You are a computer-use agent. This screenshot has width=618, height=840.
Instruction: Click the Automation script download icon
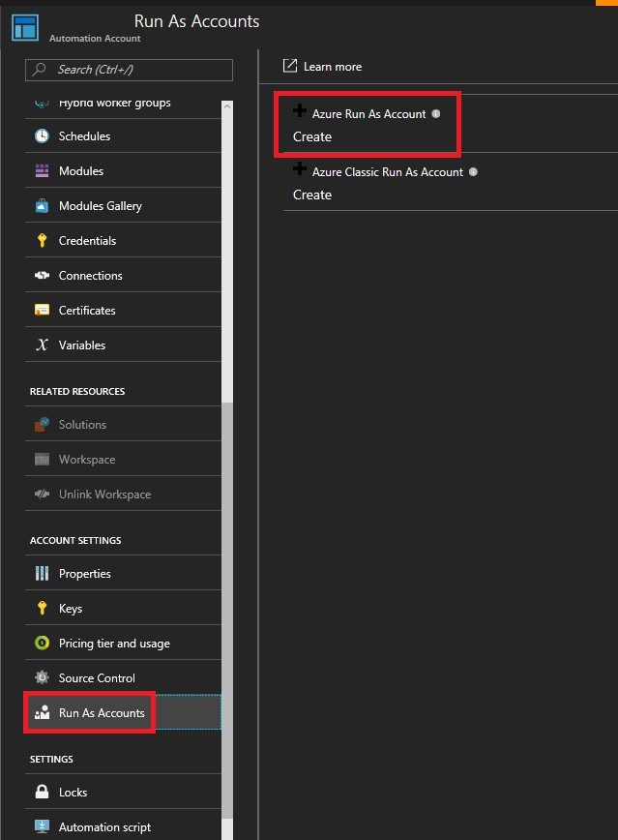click(42, 826)
